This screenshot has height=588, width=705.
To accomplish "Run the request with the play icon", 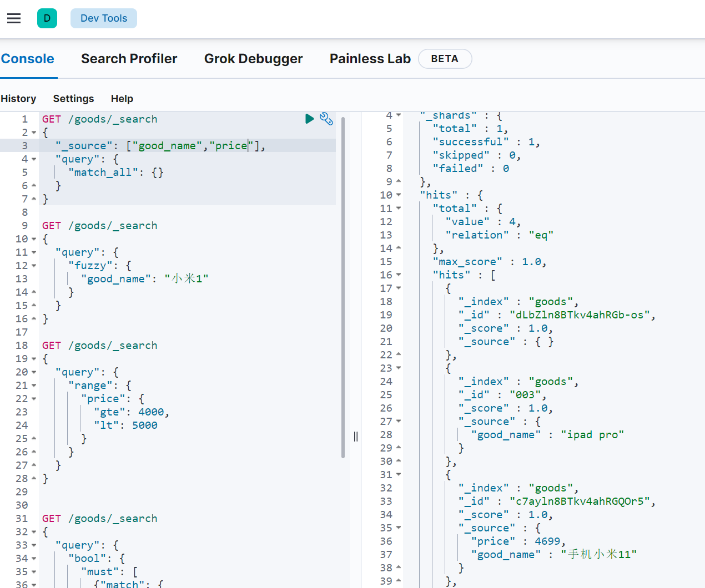I will 309,119.
